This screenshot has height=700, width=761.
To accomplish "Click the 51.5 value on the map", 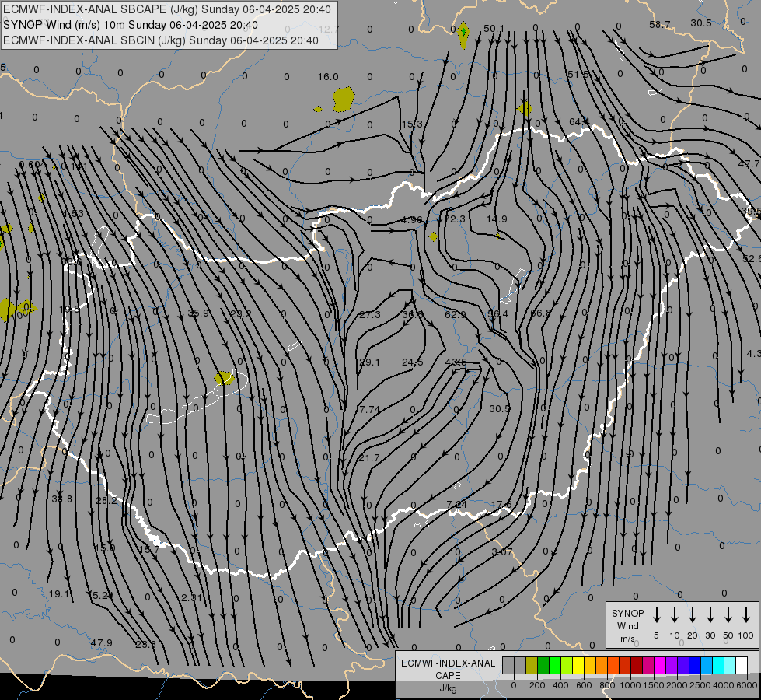I will pos(578,75).
